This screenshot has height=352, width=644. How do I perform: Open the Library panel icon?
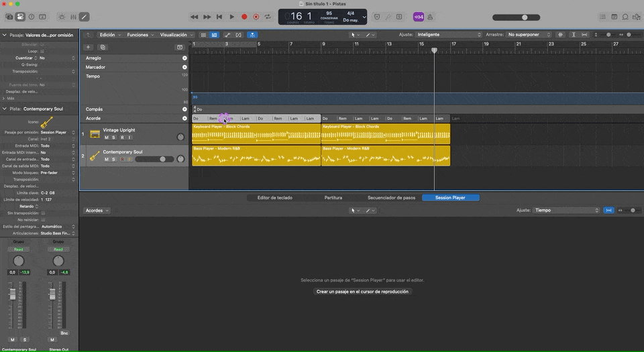[9, 17]
